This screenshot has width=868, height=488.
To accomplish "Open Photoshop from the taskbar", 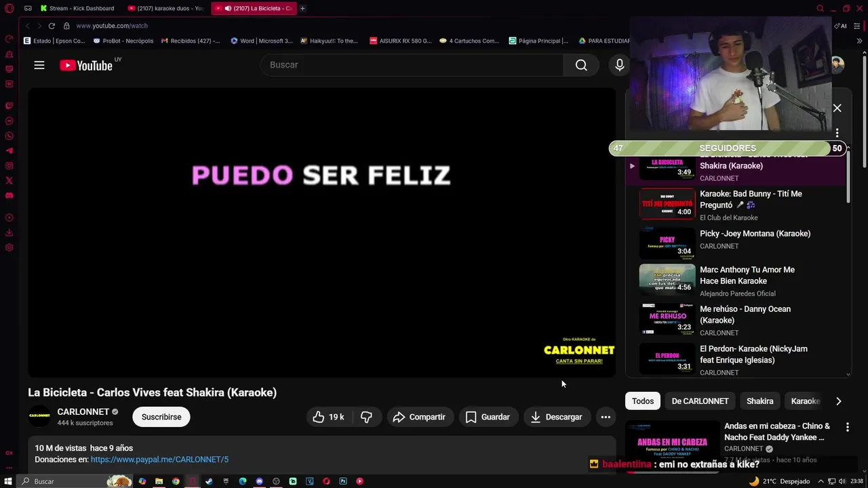I will click(343, 481).
